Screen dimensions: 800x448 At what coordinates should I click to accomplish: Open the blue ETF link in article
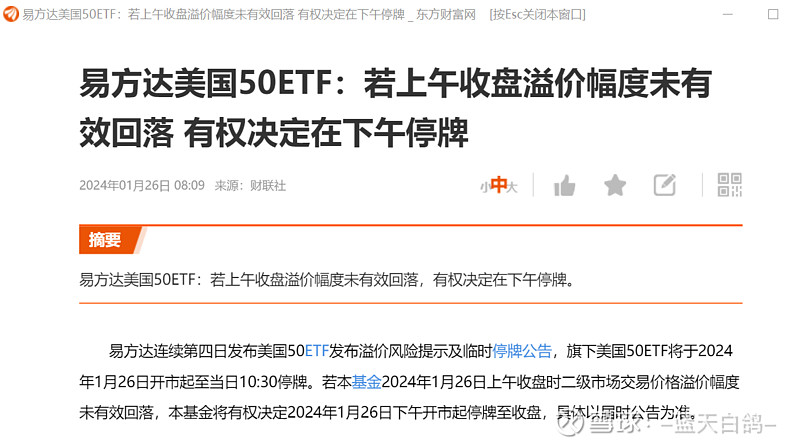pyautogui.click(x=316, y=351)
